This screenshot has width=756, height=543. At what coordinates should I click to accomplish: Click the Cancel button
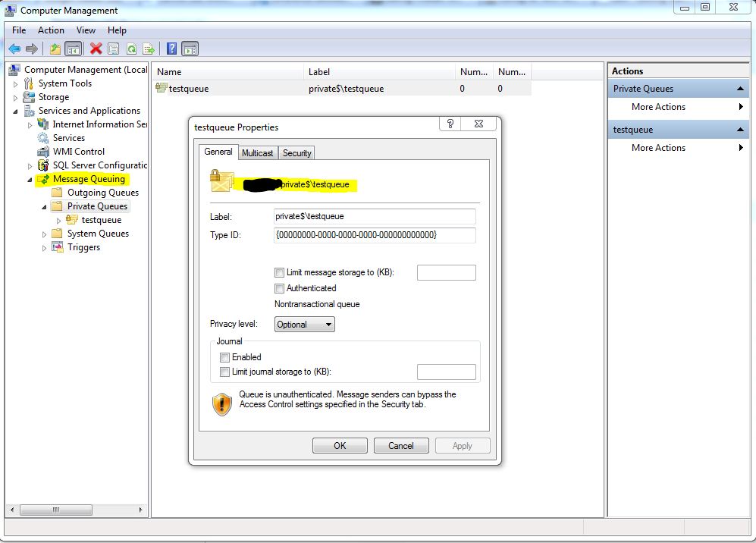(401, 446)
